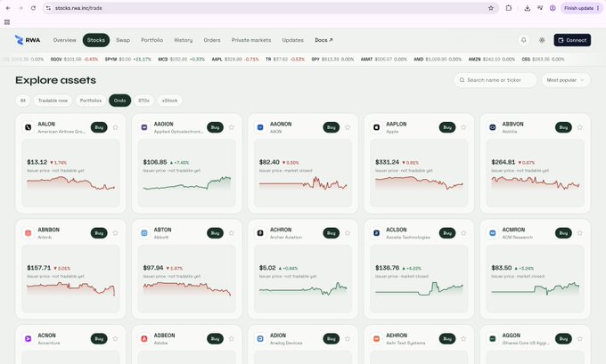The width and height of the screenshot is (606, 364).
Task: Click the AAONON asset logo icon
Action: [x=260, y=127]
